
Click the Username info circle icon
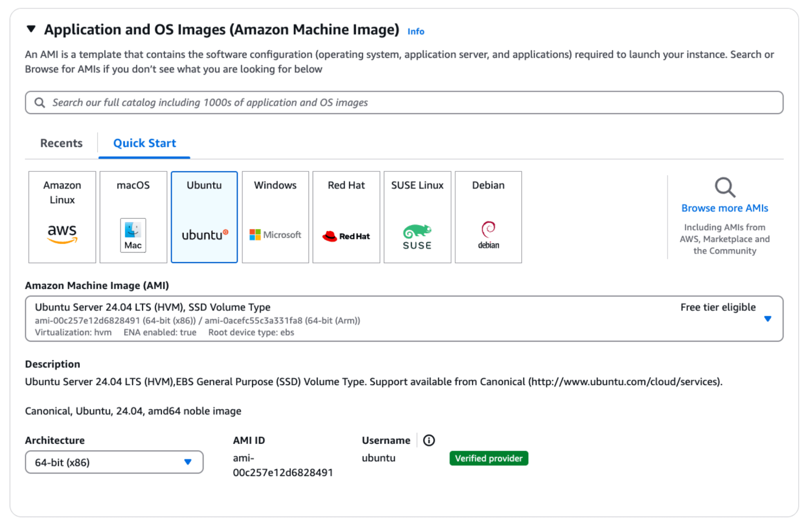[x=429, y=440]
